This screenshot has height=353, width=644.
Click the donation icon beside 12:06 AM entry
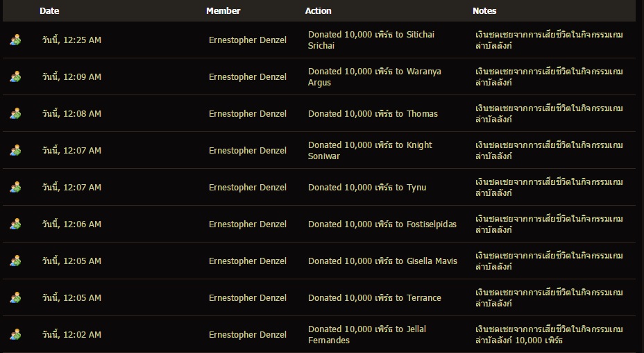(x=15, y=224)
